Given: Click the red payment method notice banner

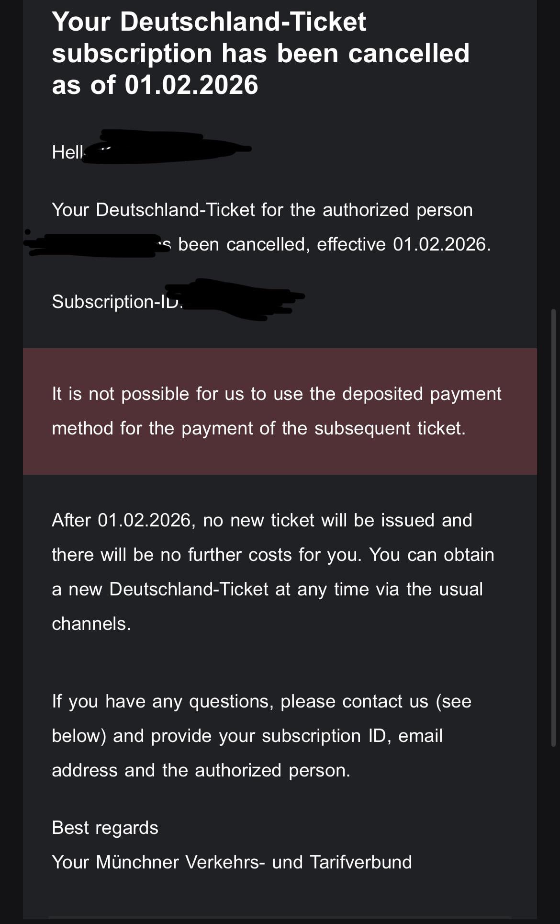Looking at the screenshot, I should [x=280, y=411].
